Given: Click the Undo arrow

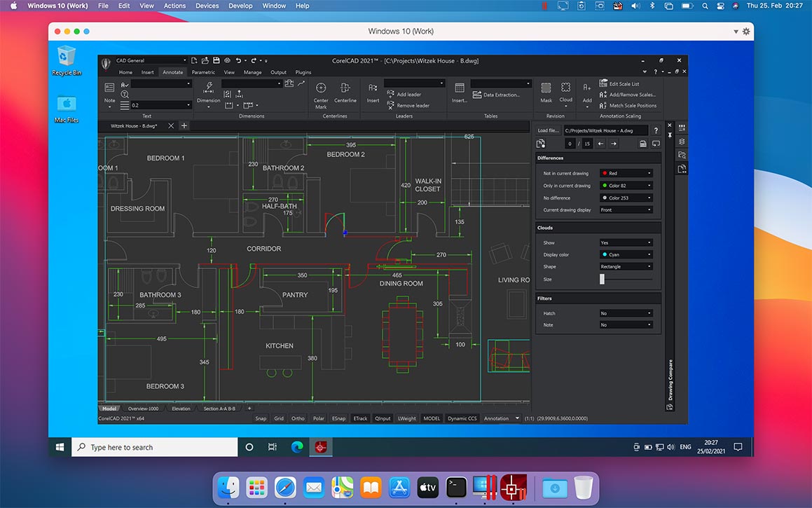Looking at the screenshot, I should coord(238,60).
